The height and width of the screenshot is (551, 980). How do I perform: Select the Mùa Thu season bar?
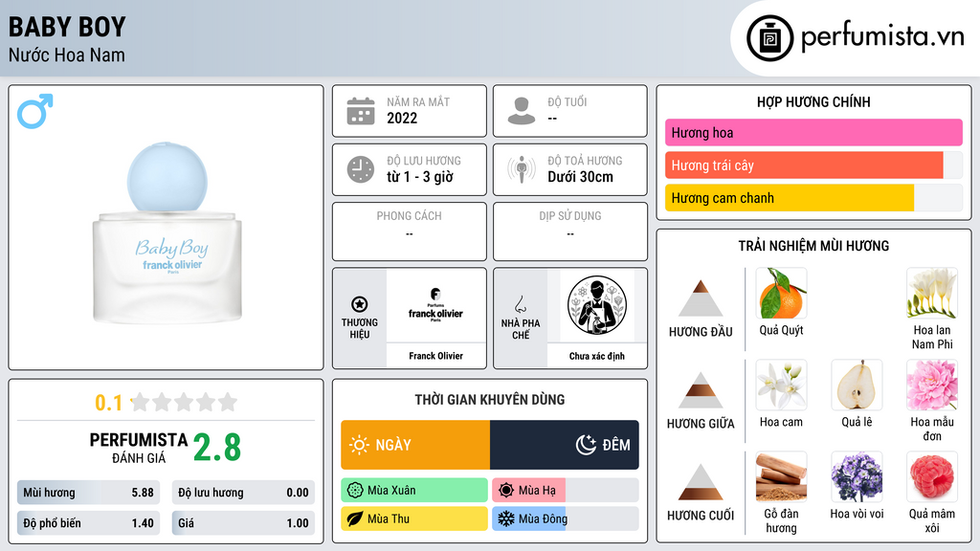click(x=414, y=518)
